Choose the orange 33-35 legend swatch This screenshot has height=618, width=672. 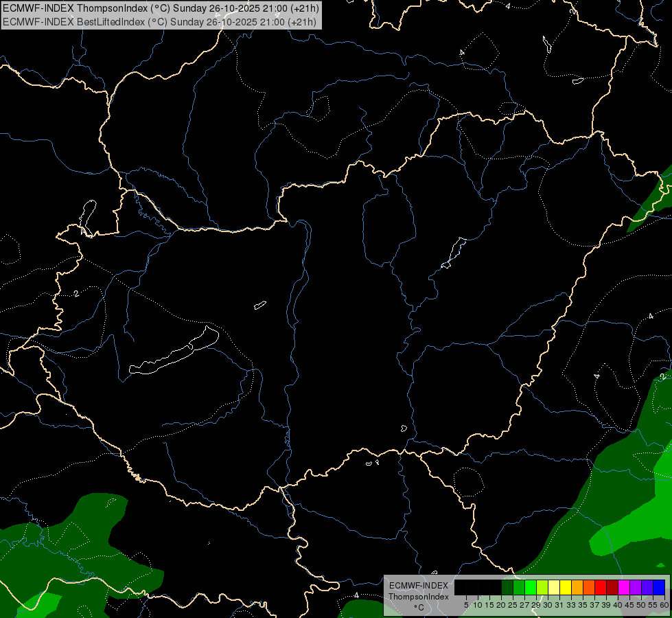point(577,587)
